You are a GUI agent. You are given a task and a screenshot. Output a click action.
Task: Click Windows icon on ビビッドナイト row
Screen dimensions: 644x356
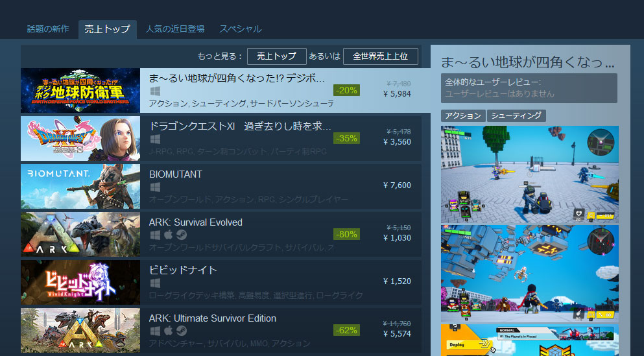click(155, 283)
